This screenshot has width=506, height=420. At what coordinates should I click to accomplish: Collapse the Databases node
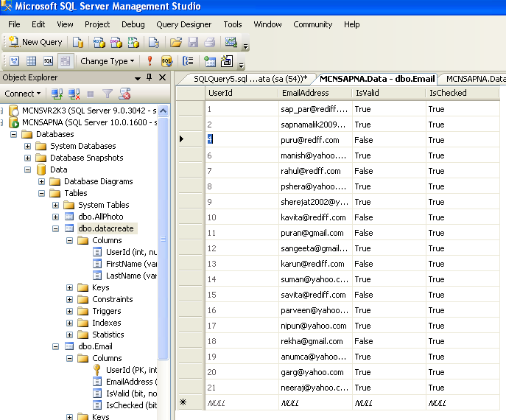(x=13, y=134)
